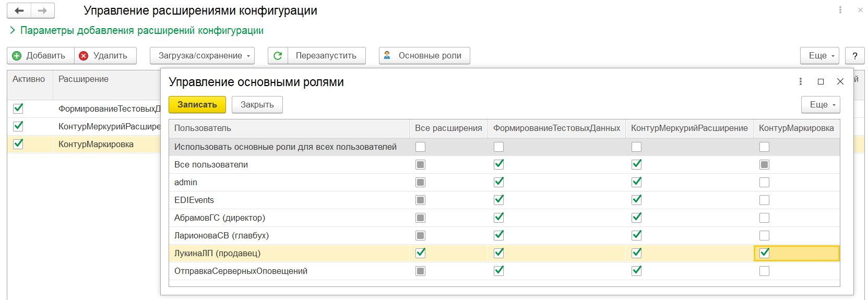Open the dialog's three-dot options menu
868x300 pixels.
(800, 81)
